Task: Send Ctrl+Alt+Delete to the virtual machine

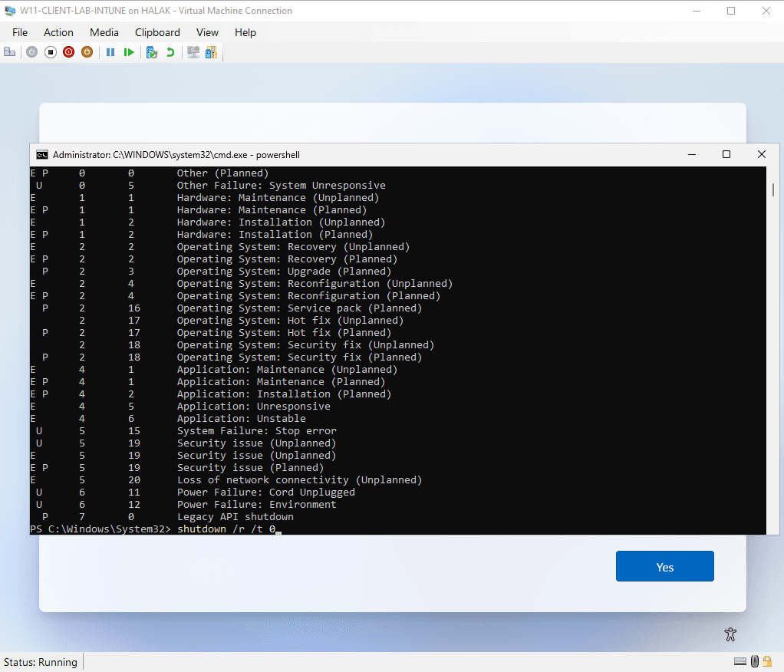Action: point(9,51)
